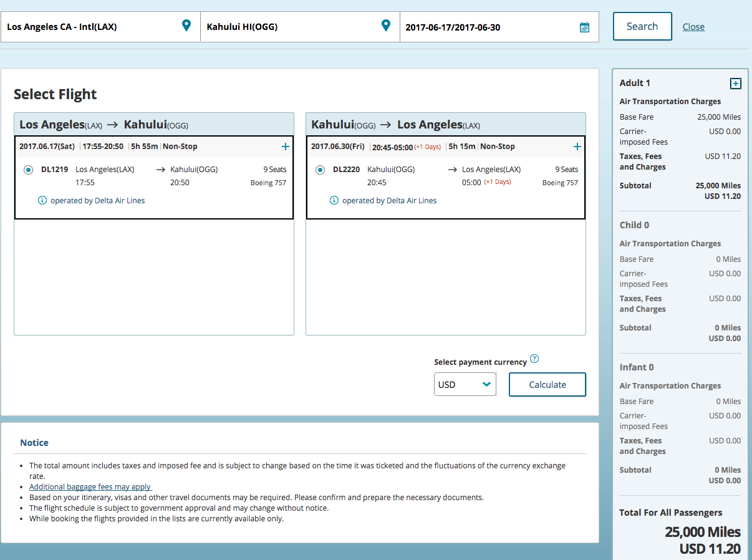
Task: Click info icon for DL1219 operator
Action: click(42, 200)
